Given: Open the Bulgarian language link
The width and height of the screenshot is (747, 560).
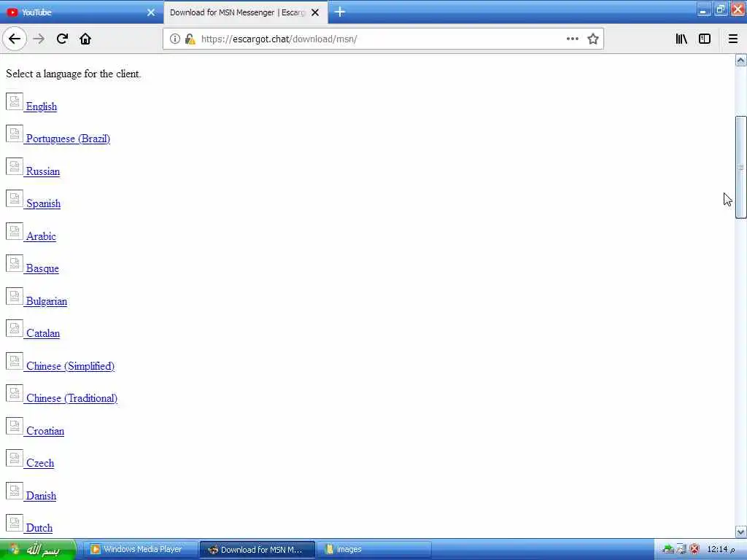Looking at the screenshot, I should pos(47,301).
